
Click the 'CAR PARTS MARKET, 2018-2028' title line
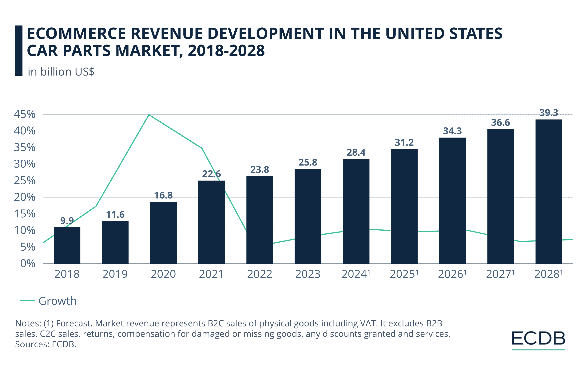(x=145, y=51)
